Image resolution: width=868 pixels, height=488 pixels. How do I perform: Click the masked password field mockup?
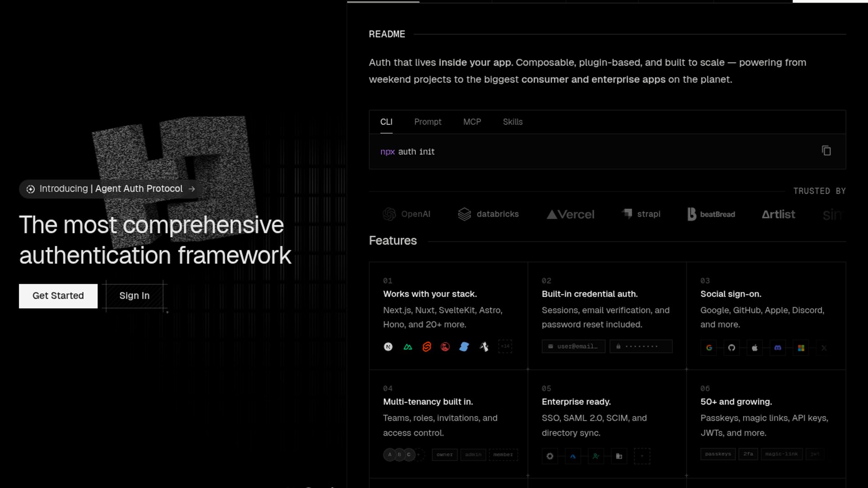tap(641, 347)
